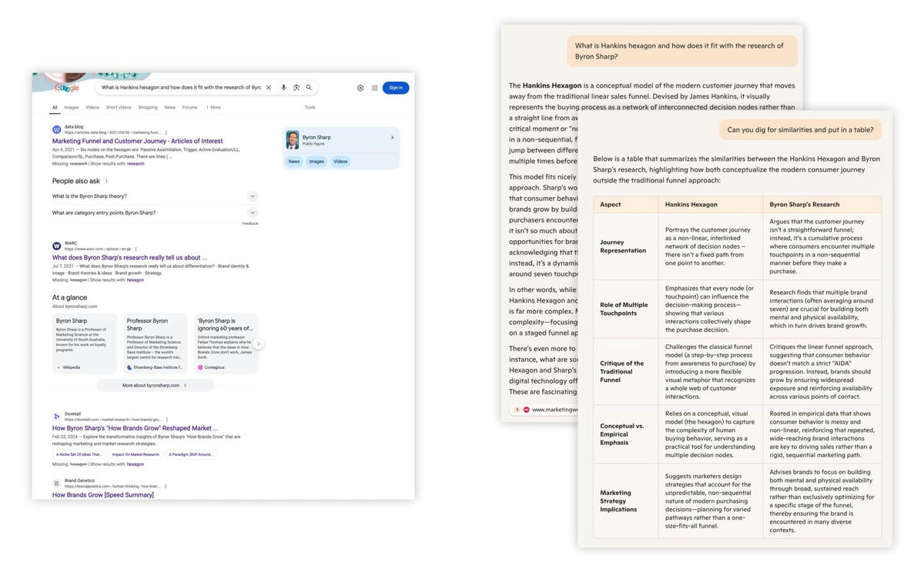Viewport: 924px width, 569px height.
Task: Switch to the Shopping results tab
Action: [x=148, y=107]
